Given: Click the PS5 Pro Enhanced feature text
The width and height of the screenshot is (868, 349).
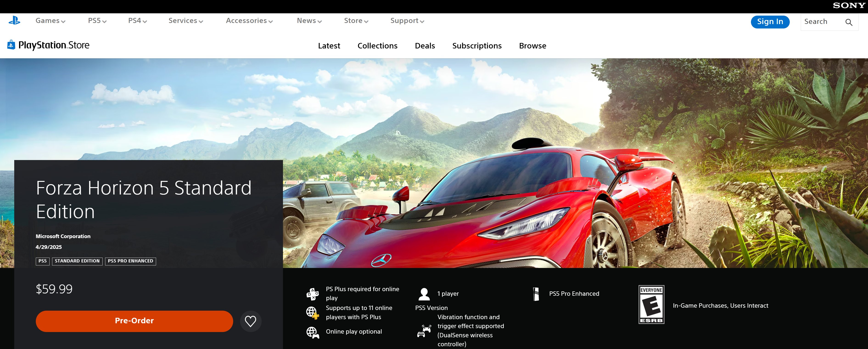Looking at the screenshot, I should (x=574, y=294).
